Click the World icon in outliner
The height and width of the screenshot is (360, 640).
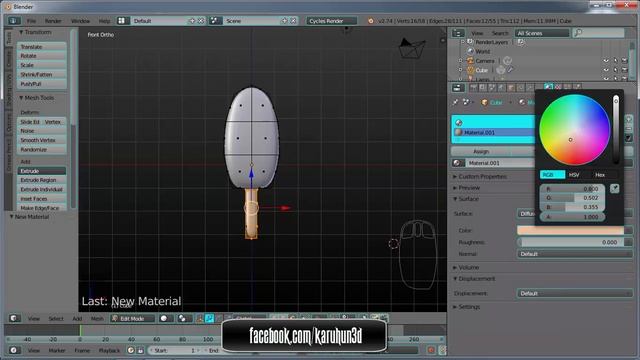[470, 51]
